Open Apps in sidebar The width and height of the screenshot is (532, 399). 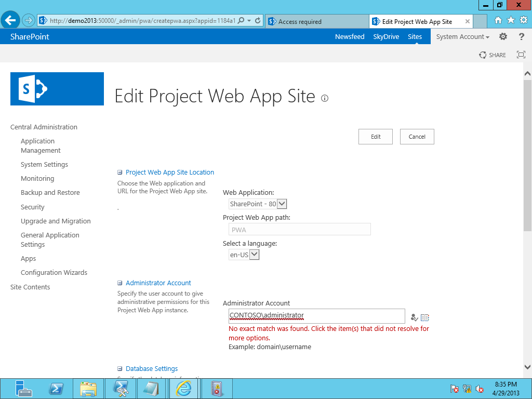(28, 259)
